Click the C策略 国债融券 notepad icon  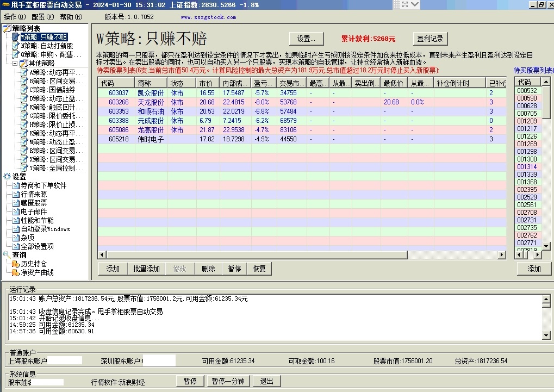24,90
